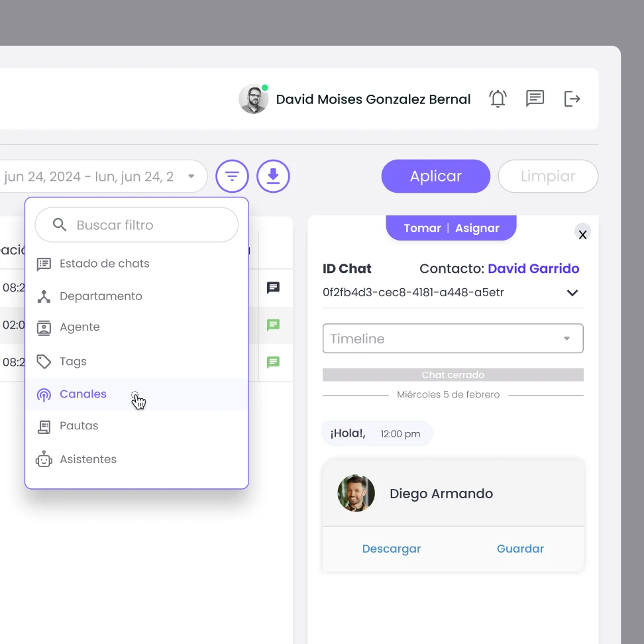Open the notifications bell icon
This screenshot has height=644, width=644.
[498, 99]
